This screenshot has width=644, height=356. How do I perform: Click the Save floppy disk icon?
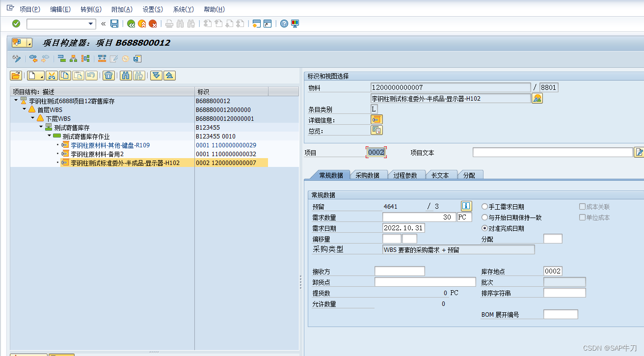114,24
